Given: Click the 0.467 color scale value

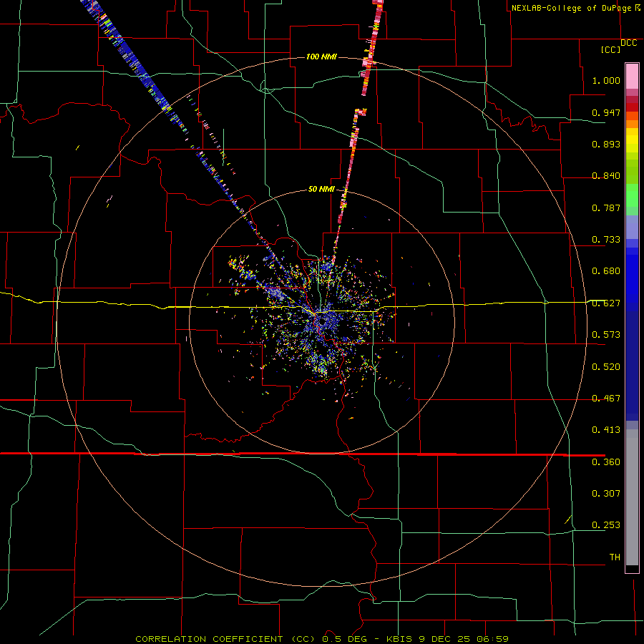Looking at the screenshot, I should tap(606, 399).
